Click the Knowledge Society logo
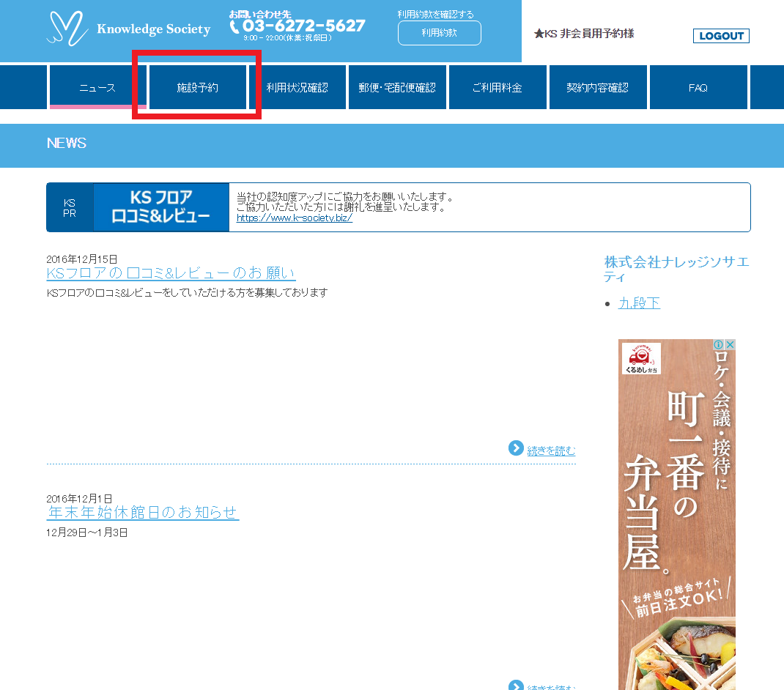 click(128, 29)
